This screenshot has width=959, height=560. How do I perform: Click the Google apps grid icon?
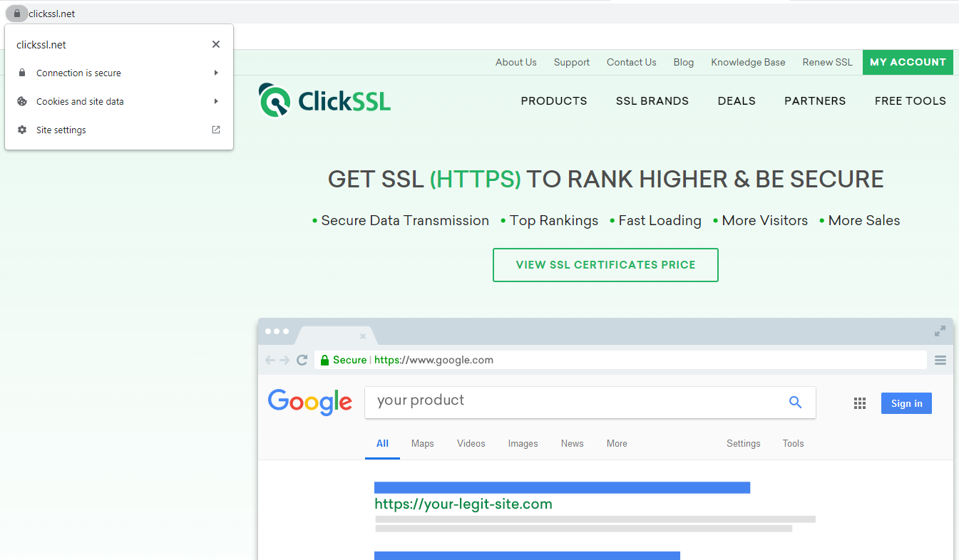coord(860,403)
